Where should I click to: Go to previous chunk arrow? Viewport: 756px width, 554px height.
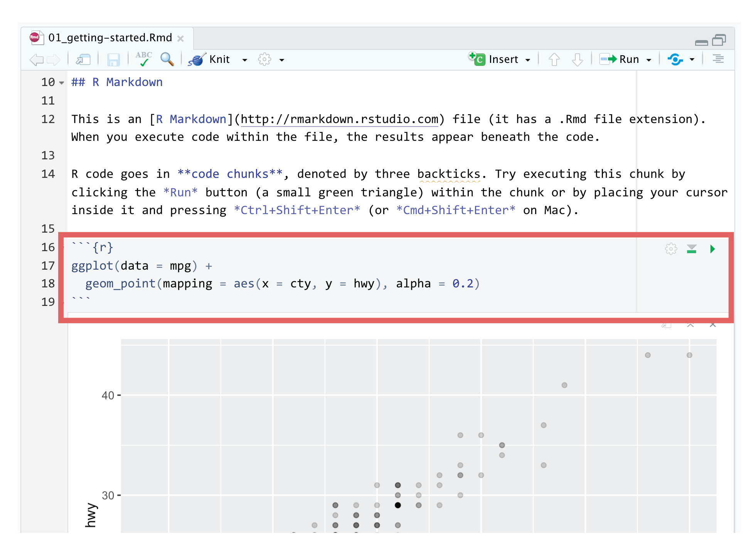(x=554, y=59)
